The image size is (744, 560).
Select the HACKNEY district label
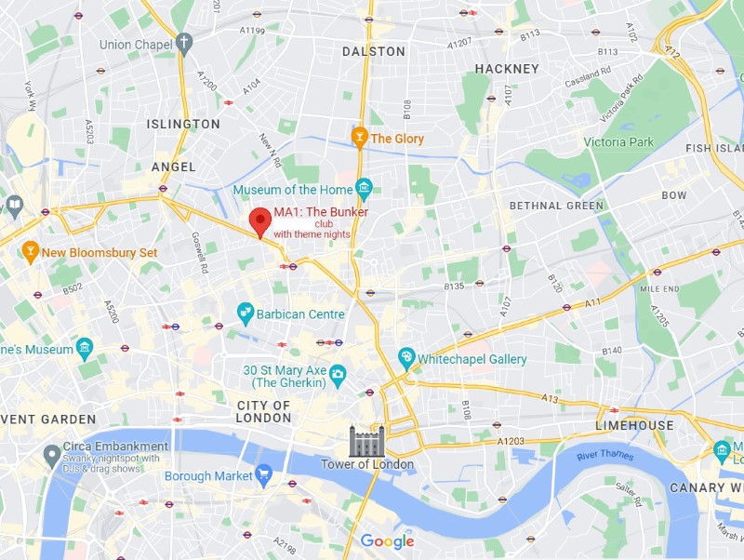(507, 69)
